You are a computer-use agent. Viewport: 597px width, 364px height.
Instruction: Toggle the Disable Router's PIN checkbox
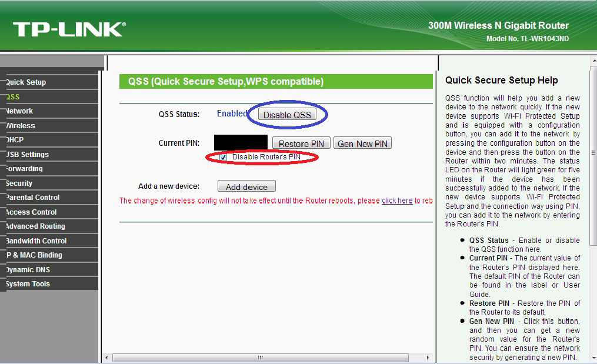[x=223, y=158]
